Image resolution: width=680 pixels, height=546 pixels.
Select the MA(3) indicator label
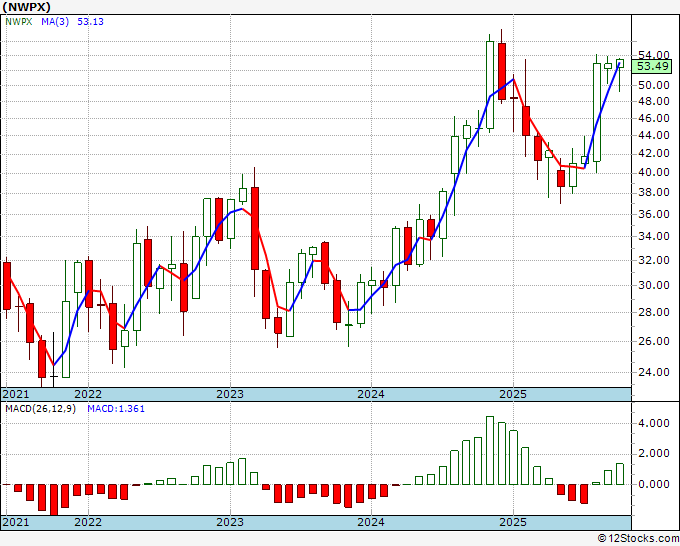[x=55, y=22]
